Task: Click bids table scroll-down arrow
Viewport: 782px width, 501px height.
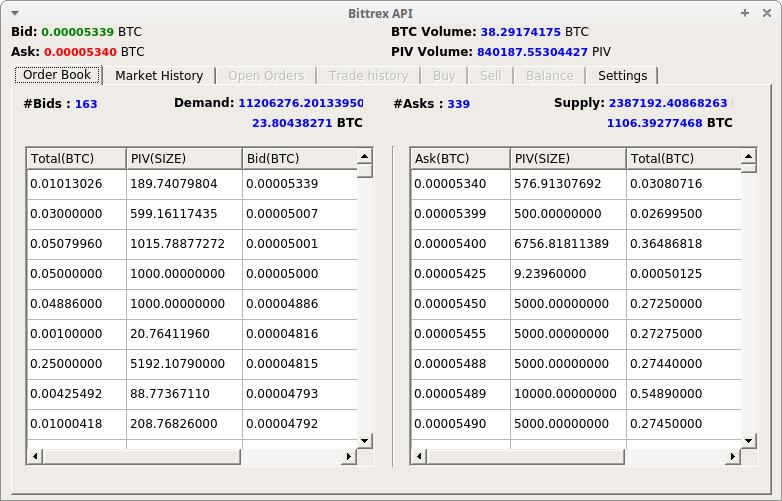Action: point(365,441)
